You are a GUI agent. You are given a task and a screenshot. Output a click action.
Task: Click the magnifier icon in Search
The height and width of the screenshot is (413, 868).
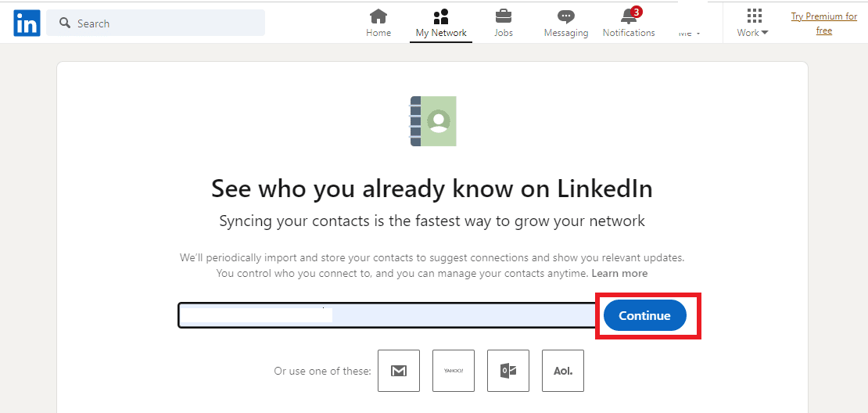pyautogui.click(x=65, y=23)
